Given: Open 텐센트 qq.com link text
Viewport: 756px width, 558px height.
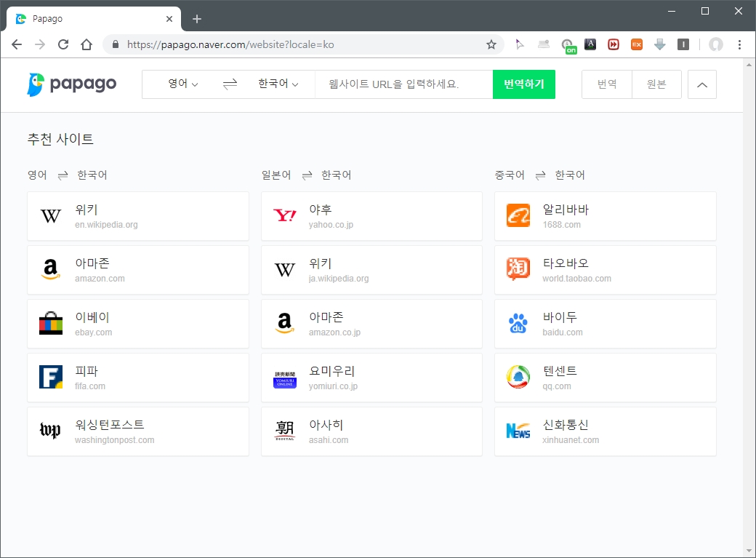Looking at the screenshot, I should pyautogui.click(x=560, y=378).
